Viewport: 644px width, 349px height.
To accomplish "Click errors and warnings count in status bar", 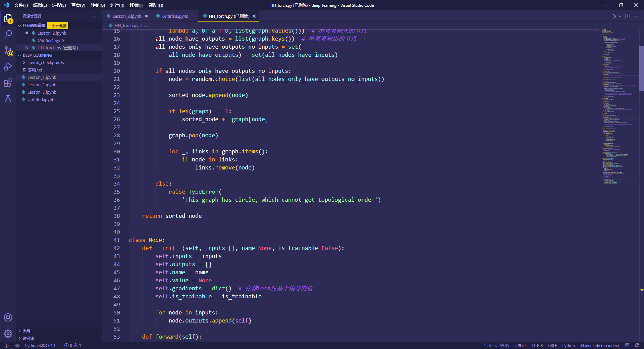I will pyautogui.click(x=73, y=345).
